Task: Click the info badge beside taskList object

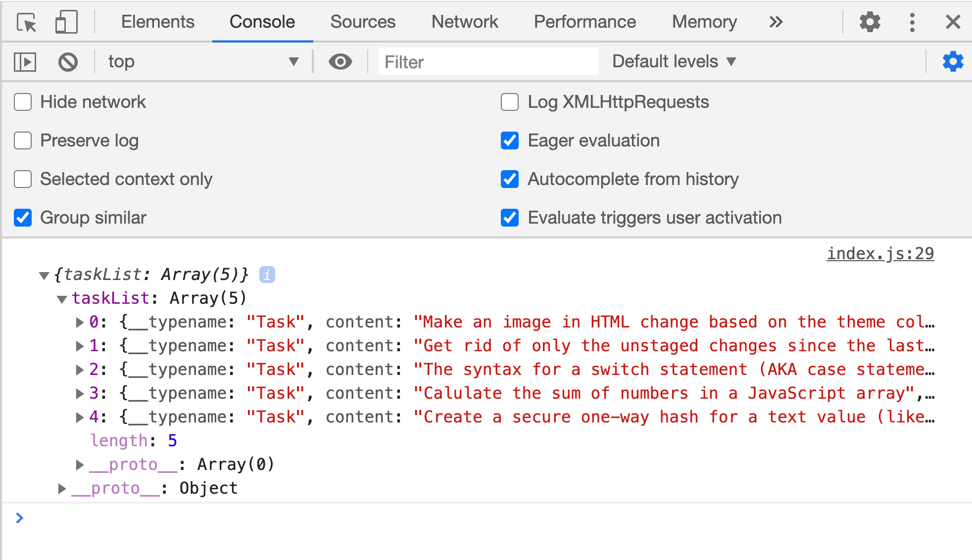Action: 267,275
